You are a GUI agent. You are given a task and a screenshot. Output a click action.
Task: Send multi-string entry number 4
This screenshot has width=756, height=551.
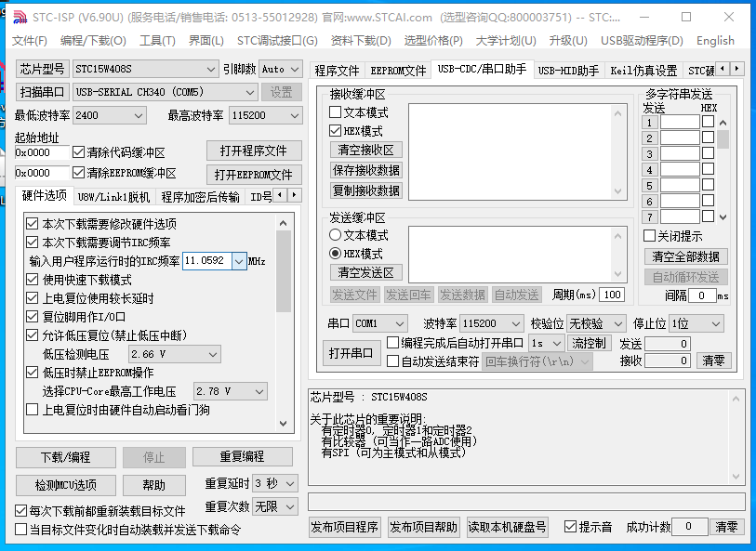click(649, 169)
